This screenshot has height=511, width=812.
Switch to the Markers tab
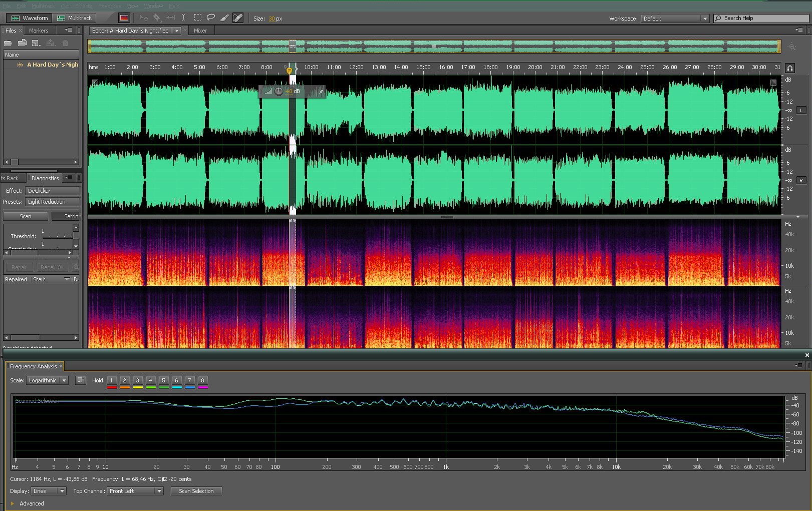click(x=39, y=31)
